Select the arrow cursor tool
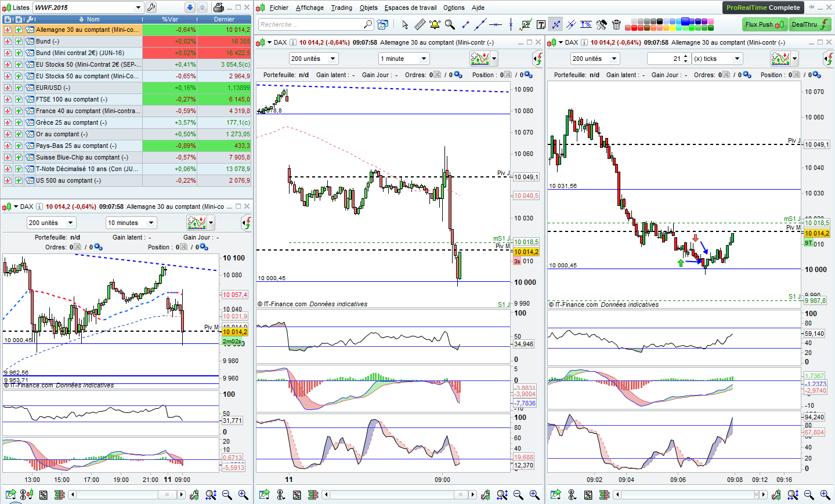The height and width of the screenshot is (504, 835). [x=404, y=24]
